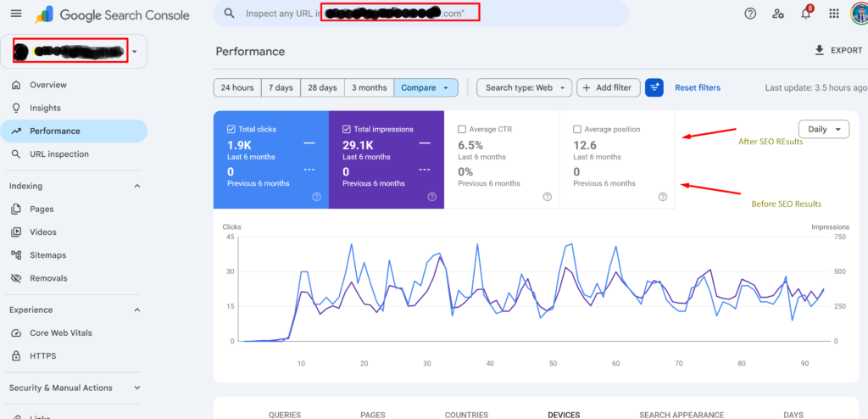Click the HTTPS padlock icon

(17, 356)
